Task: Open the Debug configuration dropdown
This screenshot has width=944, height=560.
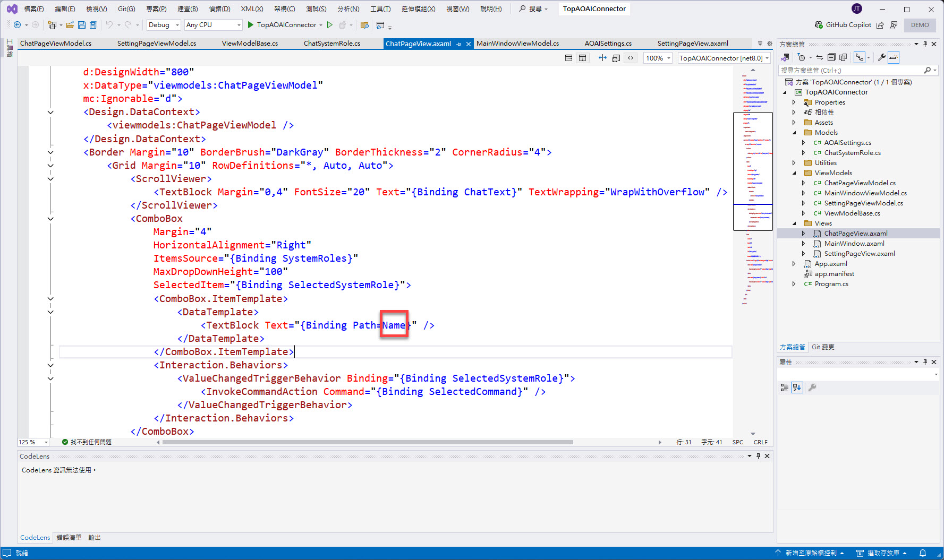Action: coord(164,25)
